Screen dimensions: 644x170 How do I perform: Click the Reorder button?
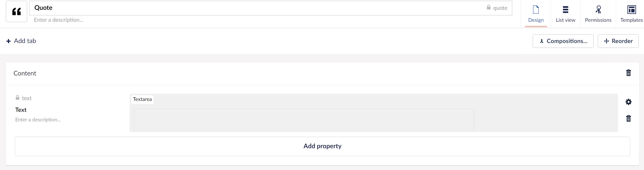618,41
